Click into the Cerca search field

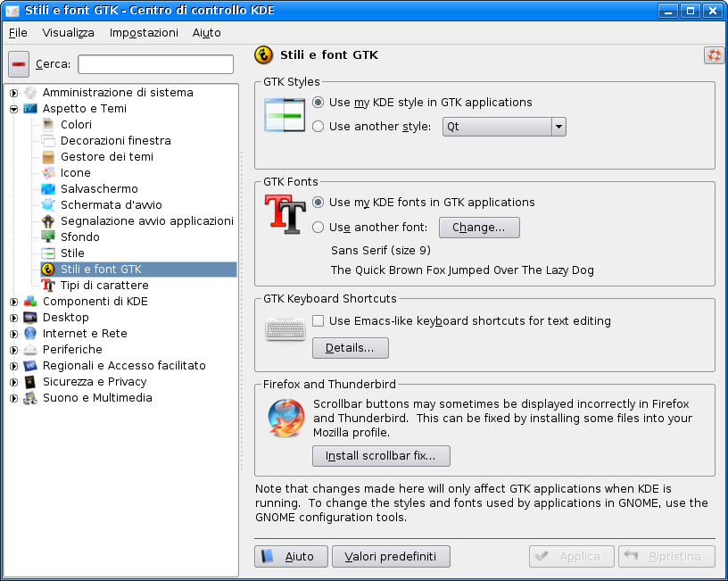point(155,64)
